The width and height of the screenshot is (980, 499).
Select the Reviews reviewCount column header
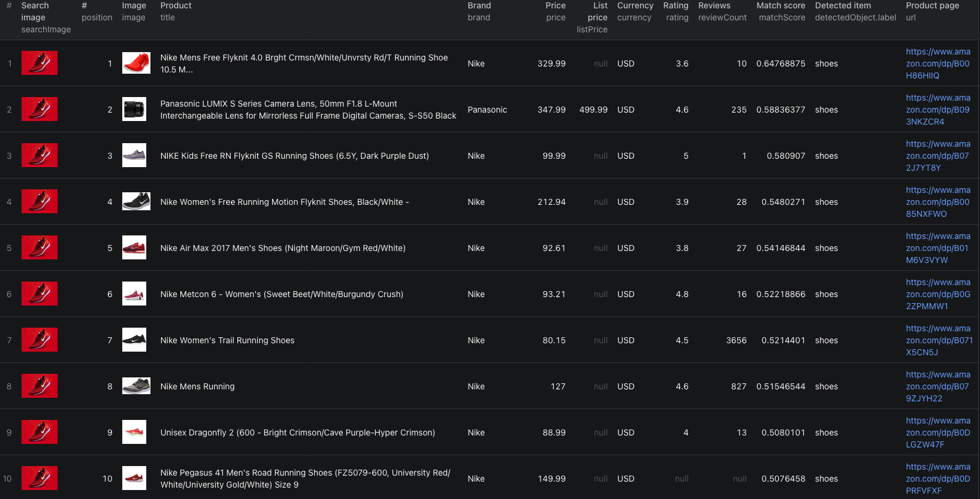[722, 11]
